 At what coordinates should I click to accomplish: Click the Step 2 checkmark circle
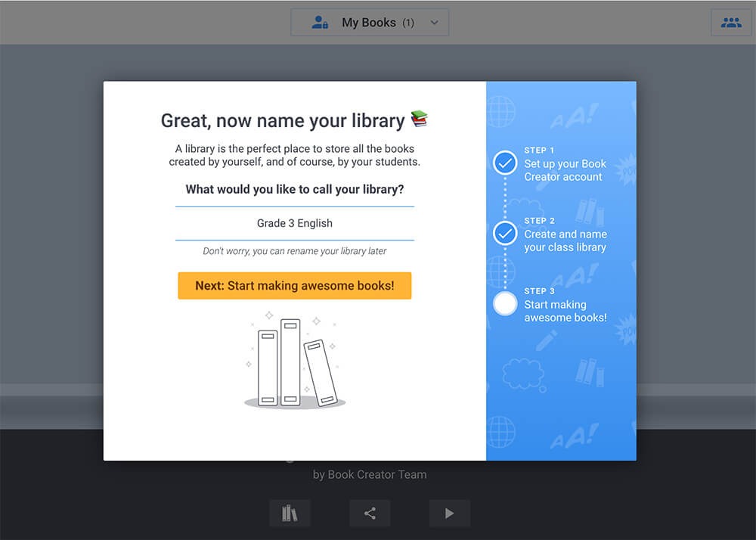(x=505, y=234)
